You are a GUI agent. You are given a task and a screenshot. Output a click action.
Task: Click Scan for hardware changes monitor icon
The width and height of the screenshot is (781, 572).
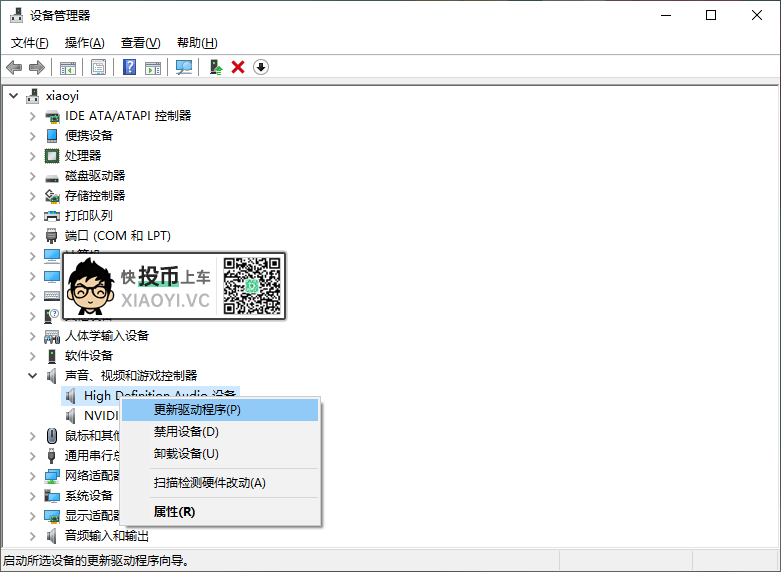tap(184, 67)
